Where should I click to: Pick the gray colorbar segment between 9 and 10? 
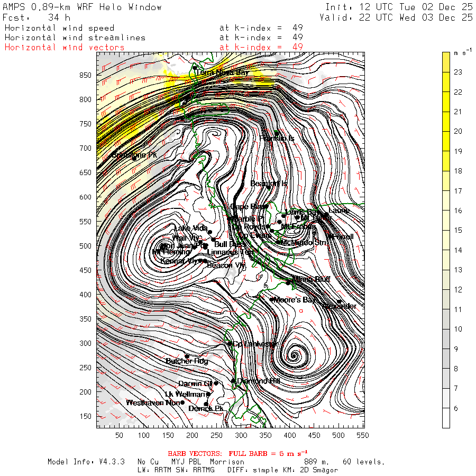click(x=446, y=339)
